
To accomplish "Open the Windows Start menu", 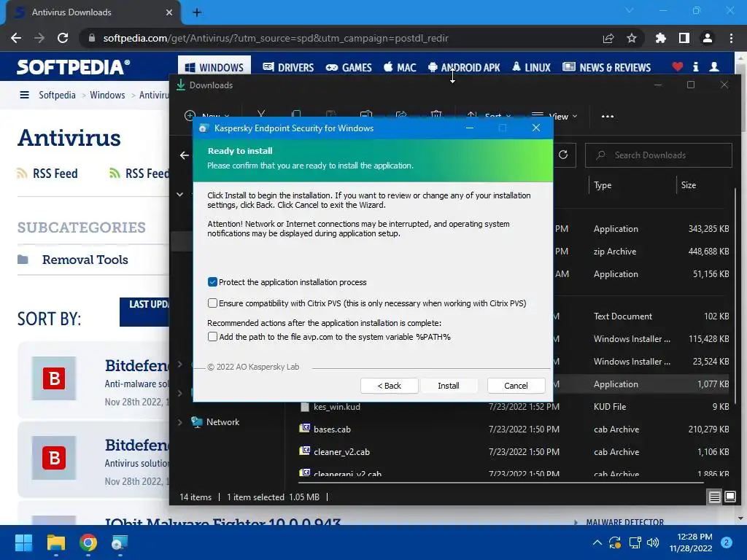I will (23, 542).
